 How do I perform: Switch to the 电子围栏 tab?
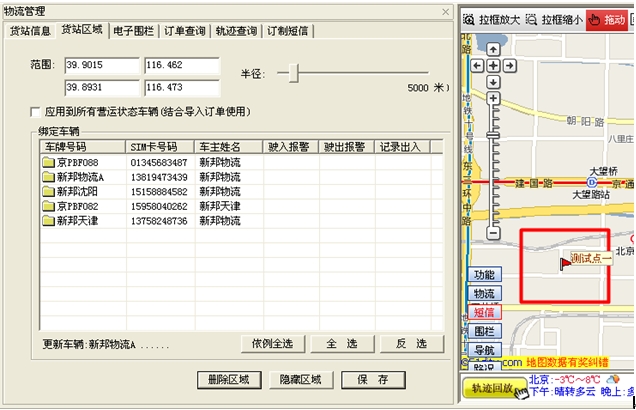click(132, 31)
